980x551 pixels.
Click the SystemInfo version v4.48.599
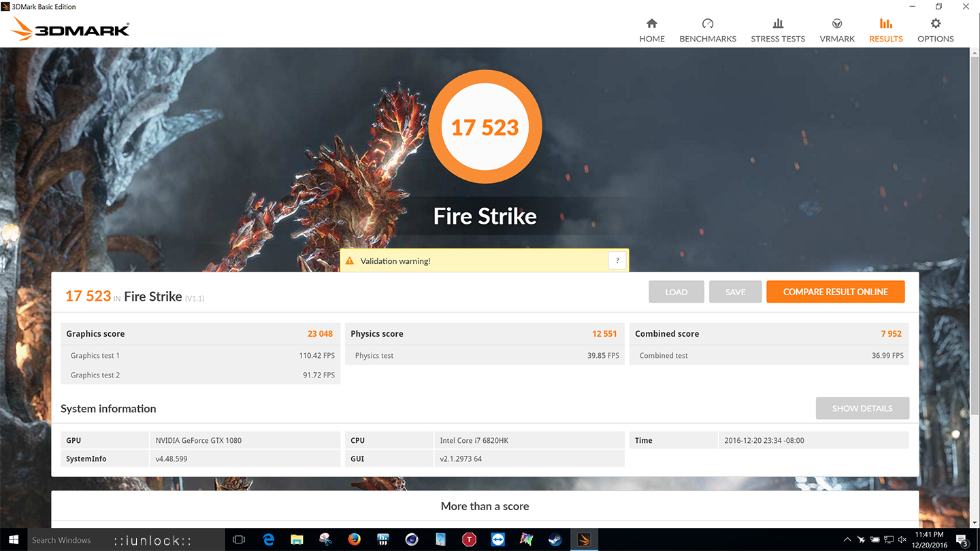point(171,459)
